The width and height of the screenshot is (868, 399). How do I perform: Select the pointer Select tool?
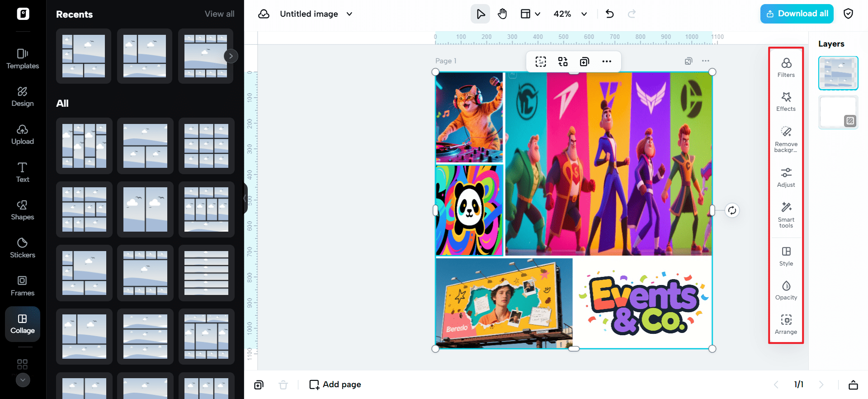481,14
